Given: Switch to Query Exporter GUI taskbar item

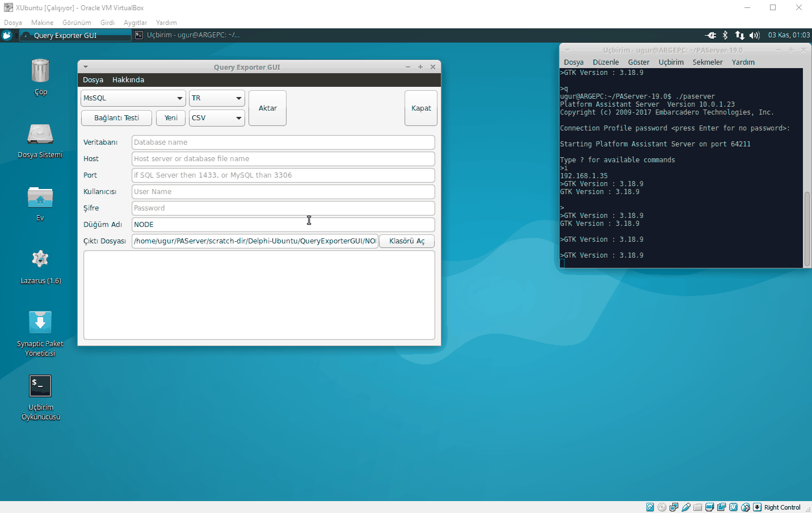Looking at the screenshot, I should (x=75, y=35).
